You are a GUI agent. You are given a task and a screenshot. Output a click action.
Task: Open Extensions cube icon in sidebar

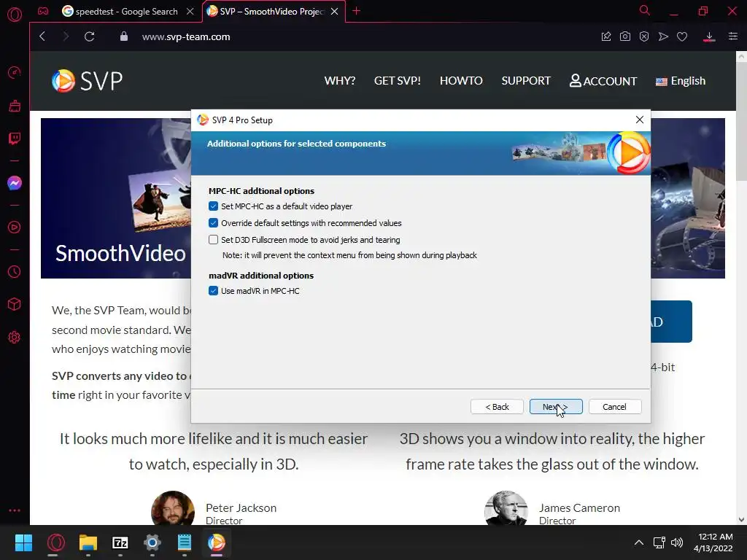click(x=15, y=304)
